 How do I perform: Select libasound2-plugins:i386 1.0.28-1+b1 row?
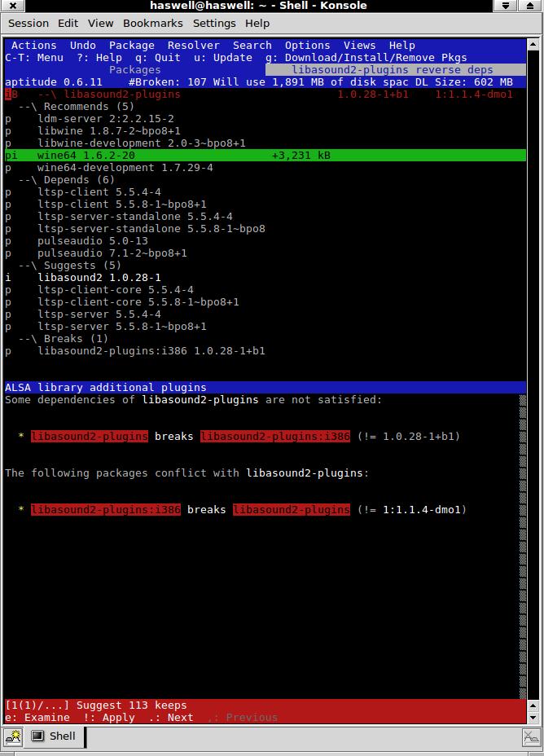coord(265,350)
